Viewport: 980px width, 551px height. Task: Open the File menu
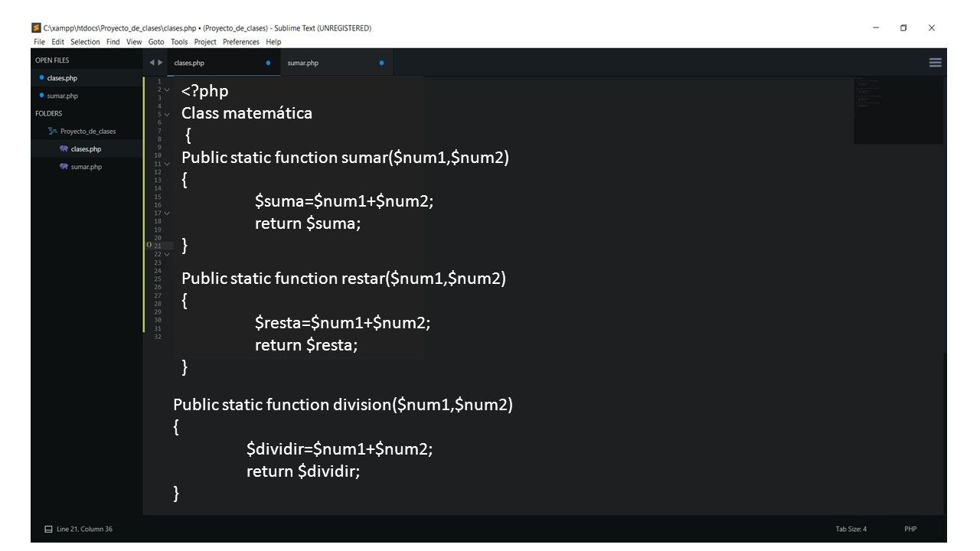pos(39,42)
